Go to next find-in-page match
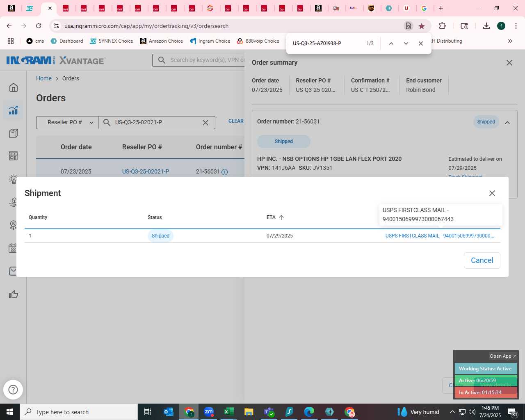The image size is (525, 420). point(406,43)
